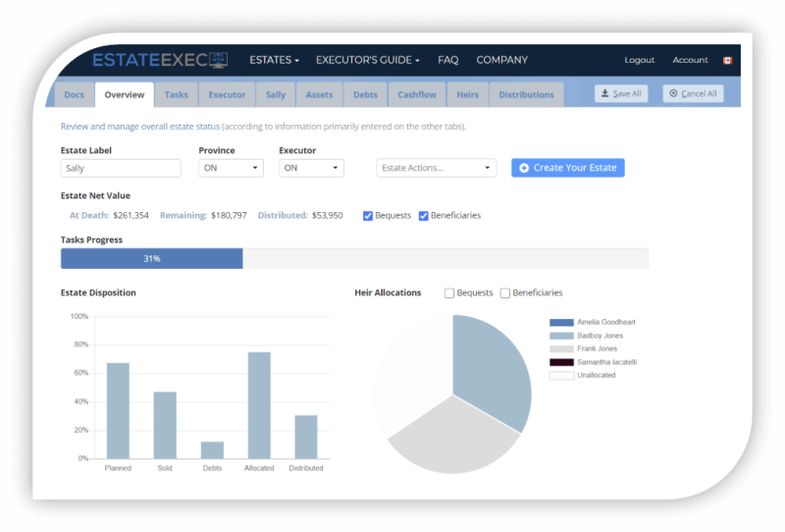
Task: Click the Tasks Progress bar at 31%
Action: coord(152,258)
